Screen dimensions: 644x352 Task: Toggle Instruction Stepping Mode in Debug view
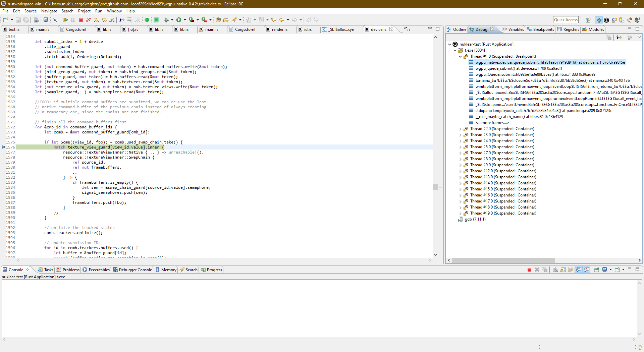point(619,38)
